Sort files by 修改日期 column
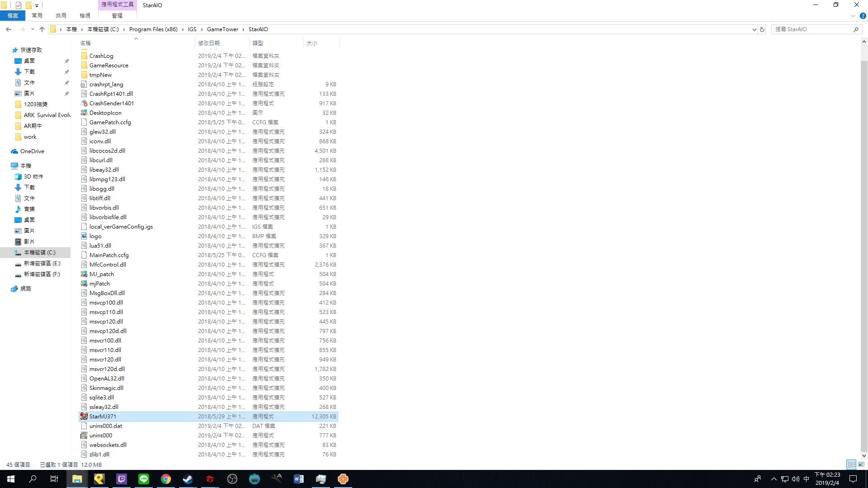This screenshot has height=488, width=868. pos(222,43)
